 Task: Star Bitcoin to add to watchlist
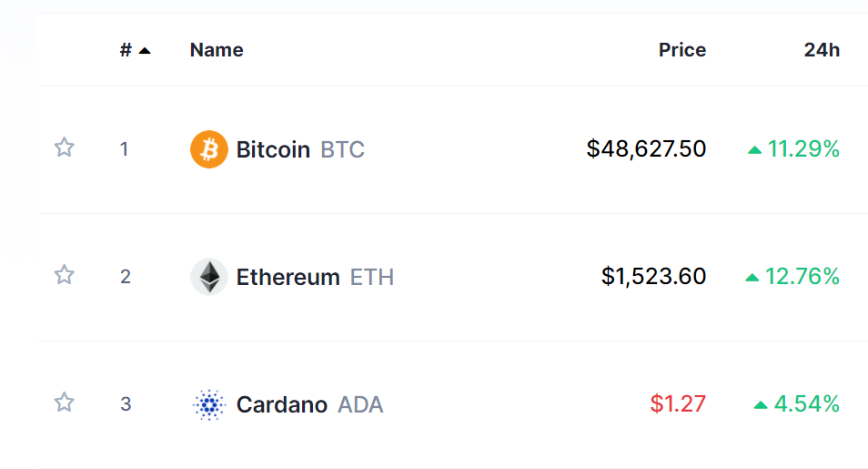[x=64, y=148]
